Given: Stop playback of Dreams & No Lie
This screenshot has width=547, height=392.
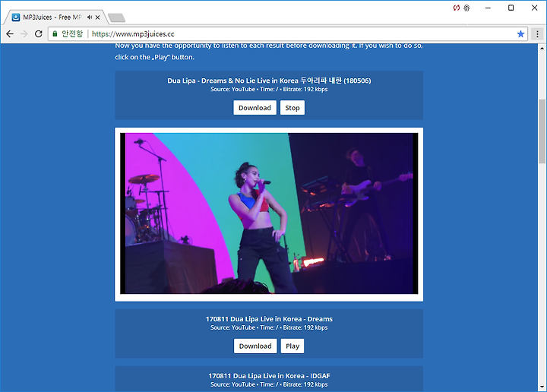Looking at the screenshot, I should pos(292,108).
